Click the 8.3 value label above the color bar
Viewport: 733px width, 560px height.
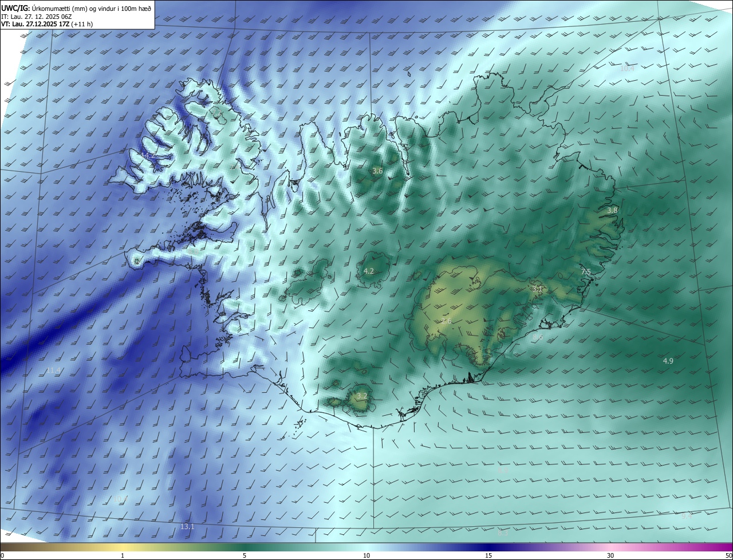coord(503,533)
